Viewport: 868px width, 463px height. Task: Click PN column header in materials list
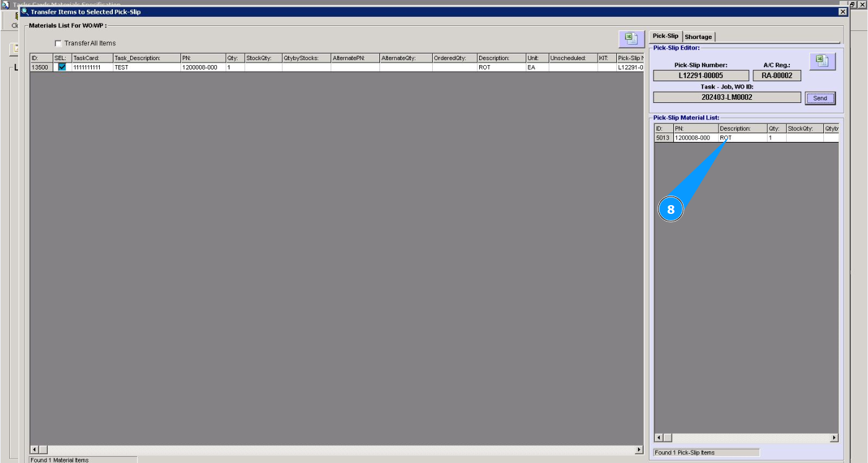(203, 58)
